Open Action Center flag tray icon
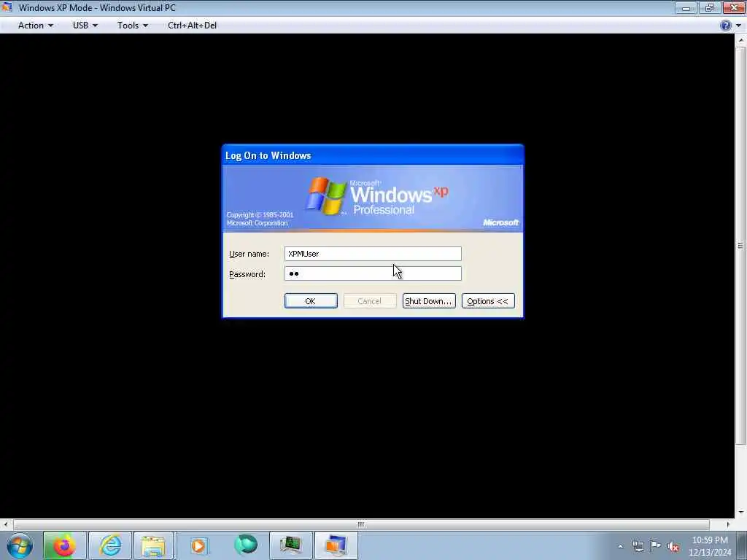Screen dimensions: 747x560 (656, 546)
